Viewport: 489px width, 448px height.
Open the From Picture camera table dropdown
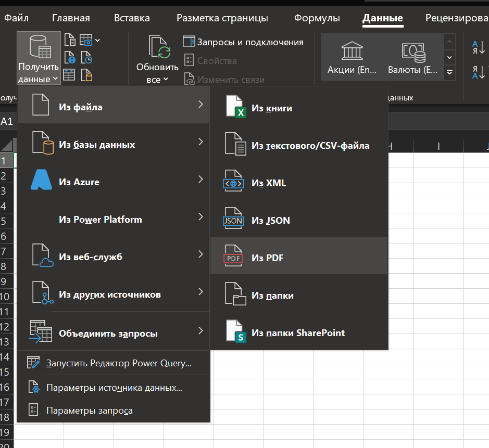pyautogui.click(x=90, y=40)
